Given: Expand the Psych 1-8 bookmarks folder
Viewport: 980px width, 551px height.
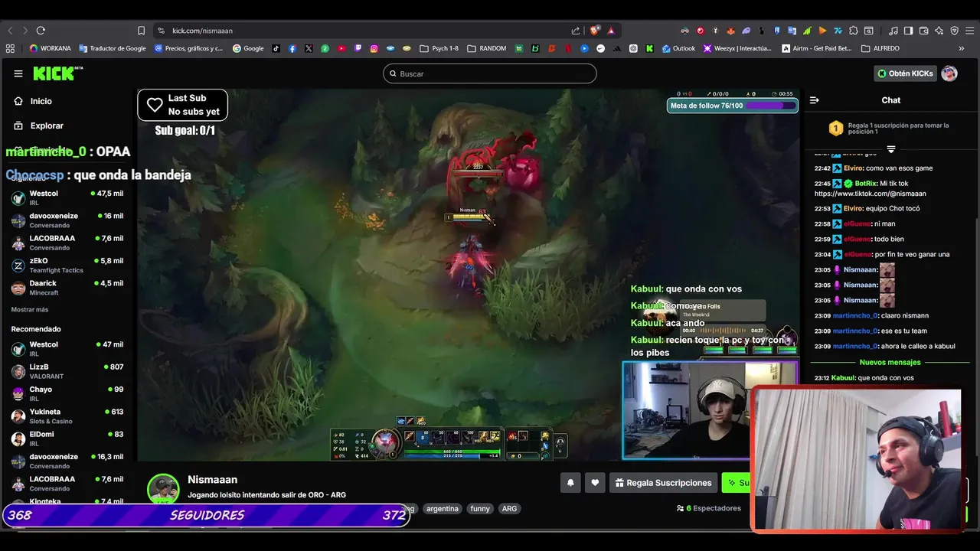Looking at the screenshot, I should [439, 48].
